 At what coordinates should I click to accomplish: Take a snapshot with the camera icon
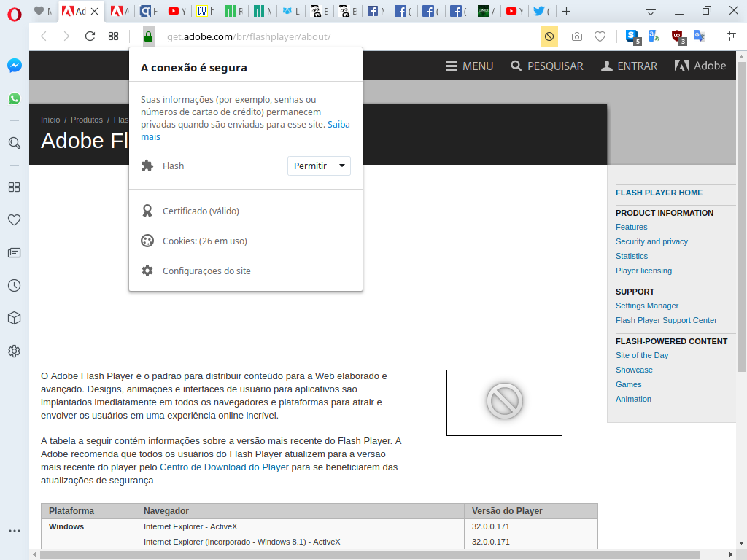577,36
